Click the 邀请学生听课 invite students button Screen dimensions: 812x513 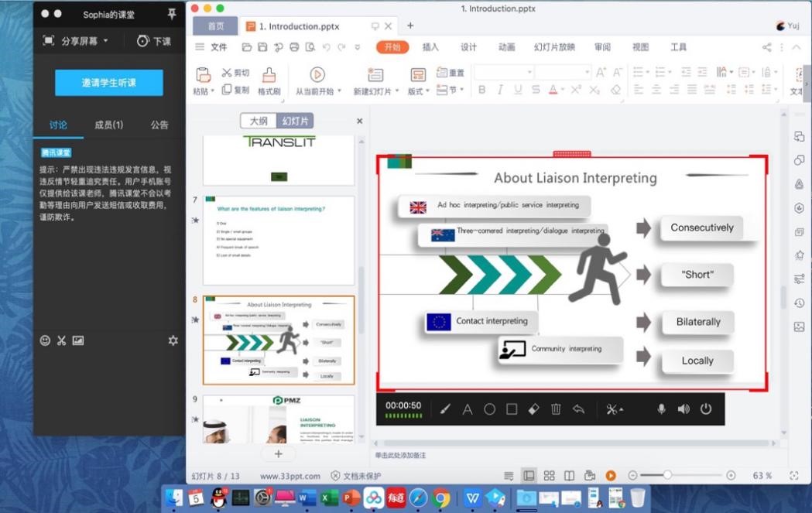click(108, 83)
